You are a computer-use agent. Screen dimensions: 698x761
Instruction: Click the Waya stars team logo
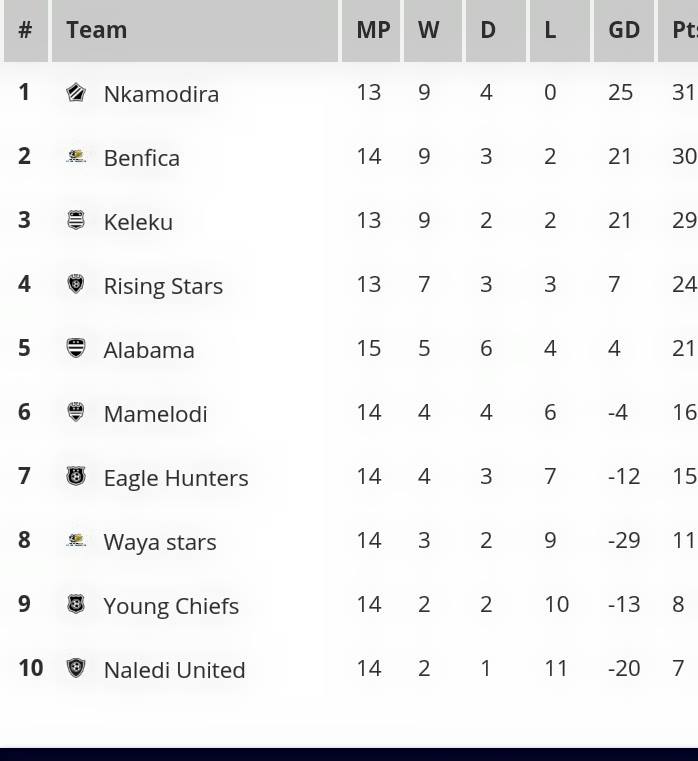pos(76,540)
